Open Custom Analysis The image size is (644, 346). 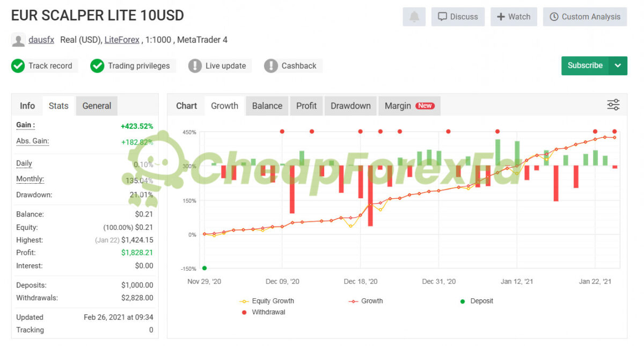click(x=585, y=17)
